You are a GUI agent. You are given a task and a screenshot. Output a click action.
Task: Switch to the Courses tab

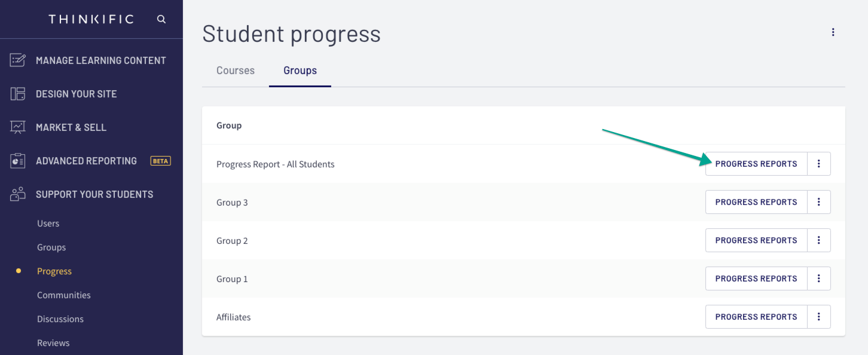pyautogui.click(x=235, y=71)
